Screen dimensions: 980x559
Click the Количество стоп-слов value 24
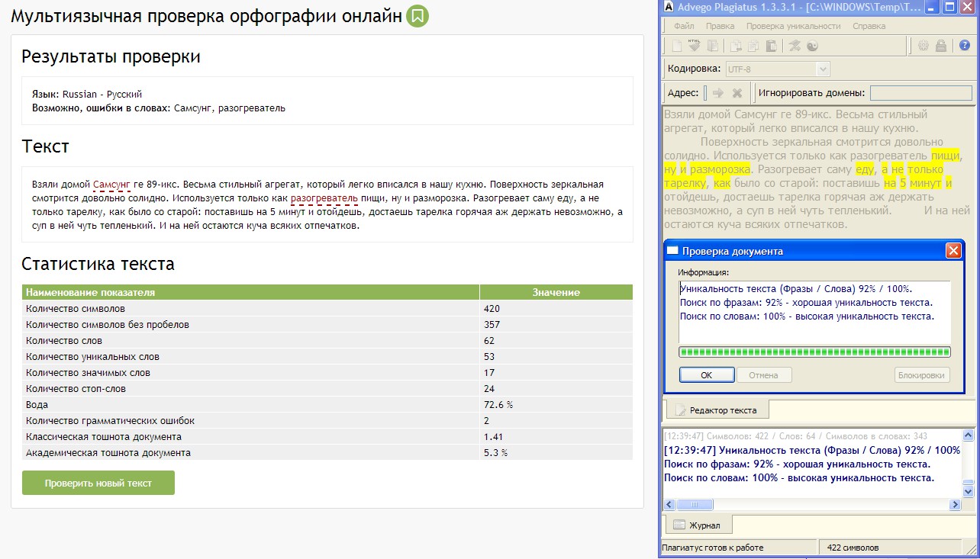coord(489,389)
